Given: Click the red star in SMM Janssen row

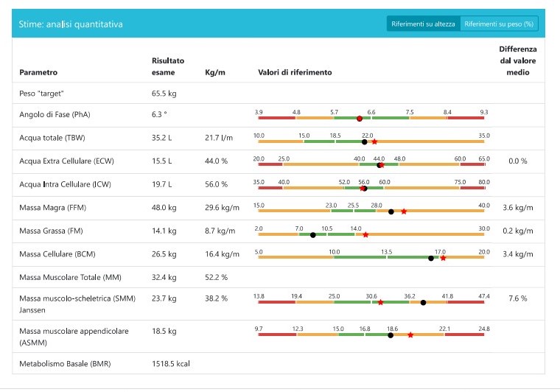Looking at the screenshot, I should point(380,302).
